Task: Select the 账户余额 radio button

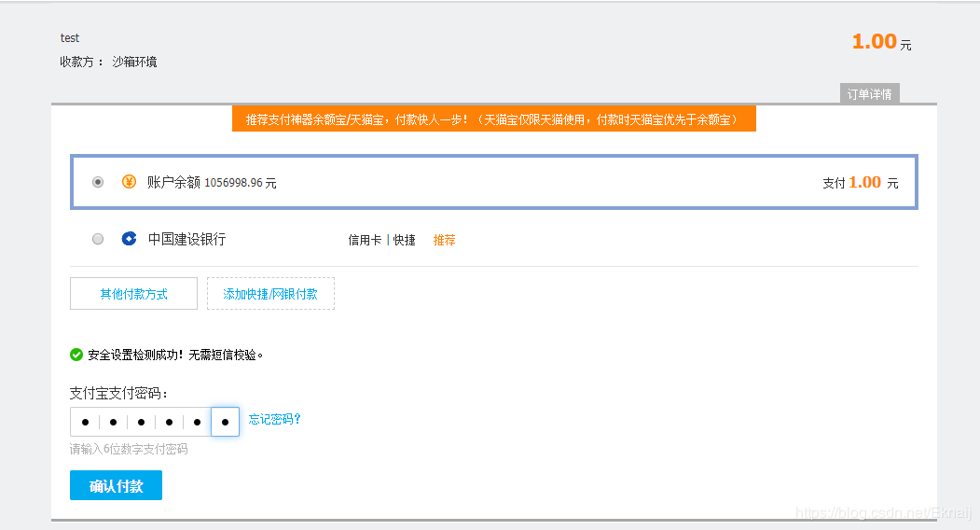Action: (x=98, y=182)
